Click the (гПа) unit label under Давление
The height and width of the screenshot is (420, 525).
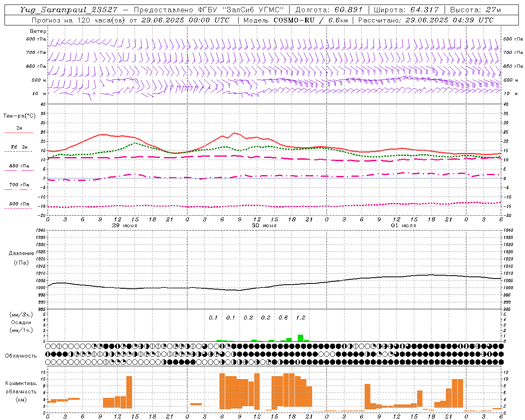21,263
